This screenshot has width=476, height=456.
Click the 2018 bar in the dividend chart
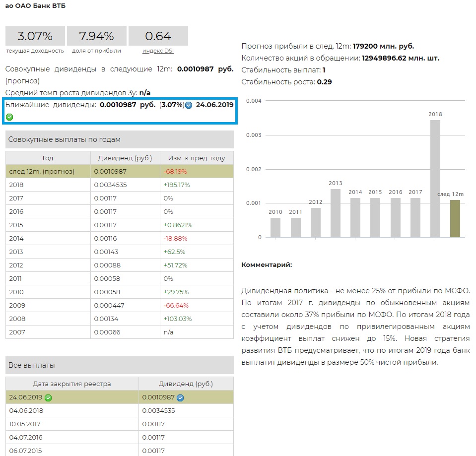click(435, 179)
